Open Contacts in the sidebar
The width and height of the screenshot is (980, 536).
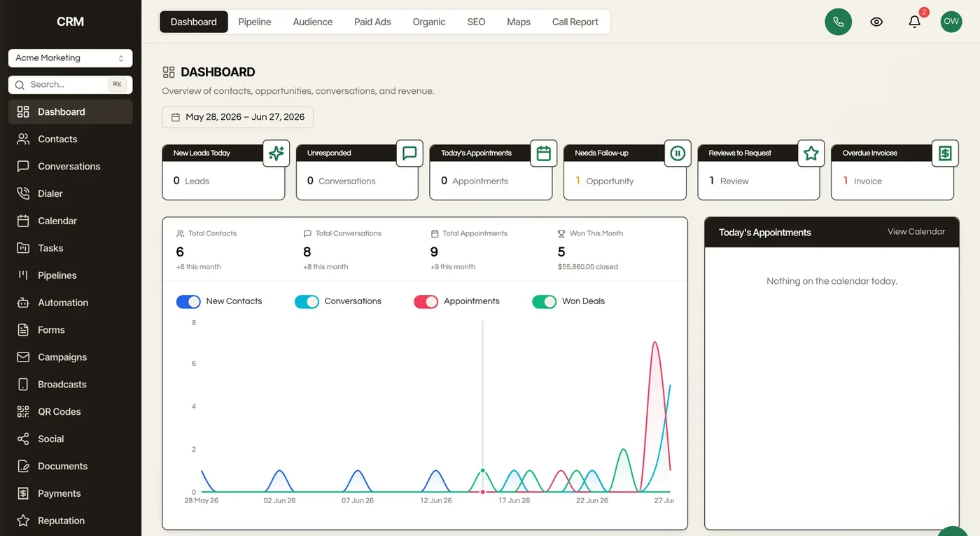pos(70,139)
